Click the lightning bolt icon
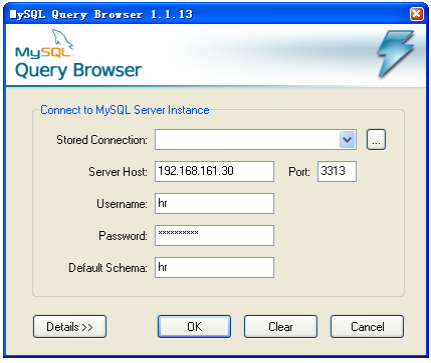 (x=396, y=54)
